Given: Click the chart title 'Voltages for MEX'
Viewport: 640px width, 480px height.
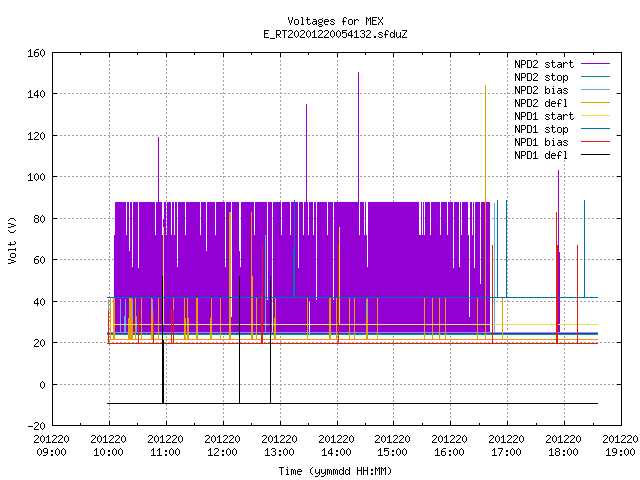Looking at the screenshot, I should (335, 21).
